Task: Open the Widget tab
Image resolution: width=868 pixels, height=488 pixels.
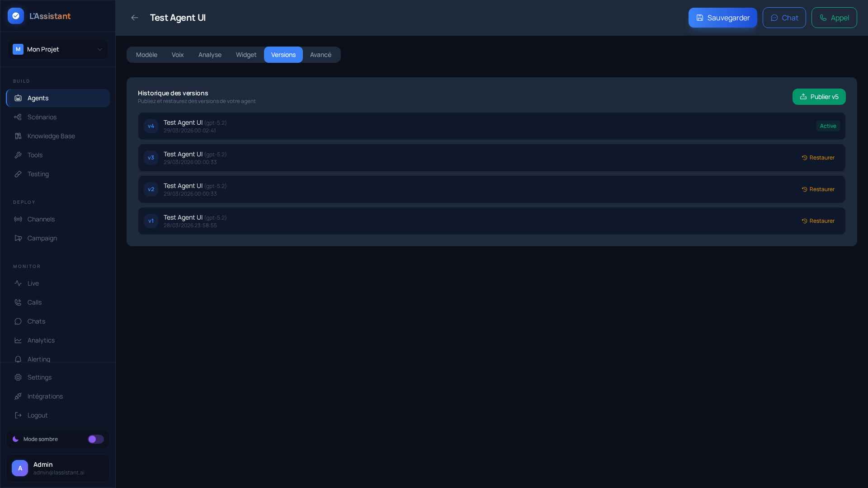Action: coord(246,55)
